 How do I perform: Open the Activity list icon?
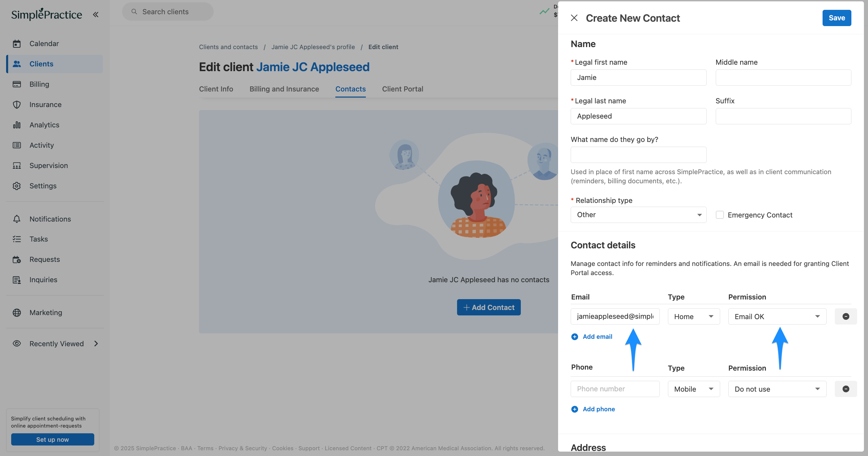[17, 145]
